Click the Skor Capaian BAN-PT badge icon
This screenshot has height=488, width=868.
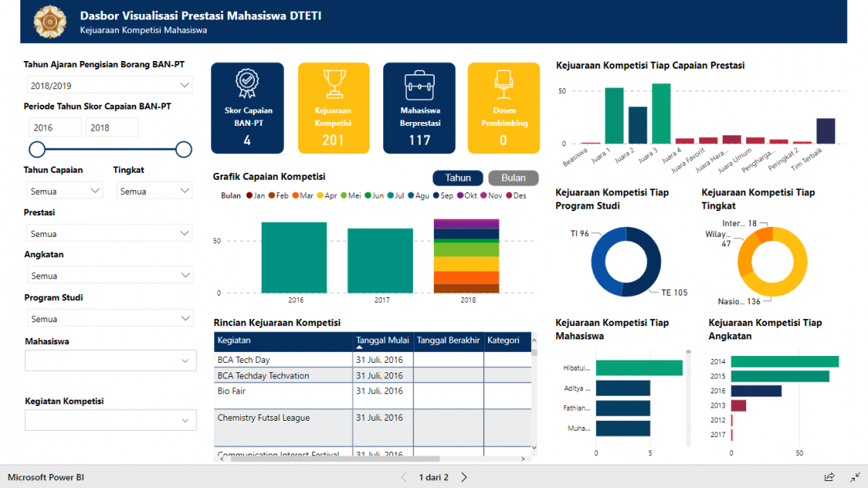coord(247,80)
